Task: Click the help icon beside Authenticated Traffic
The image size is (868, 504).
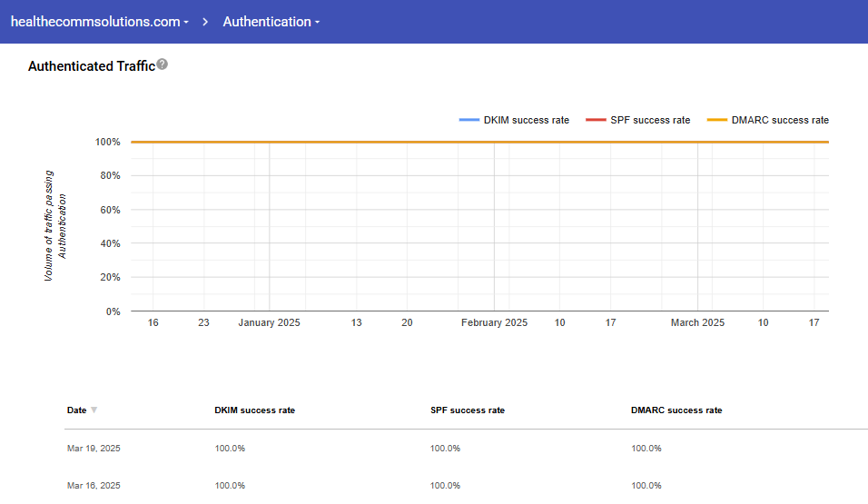Action: (x=163, y=64)
